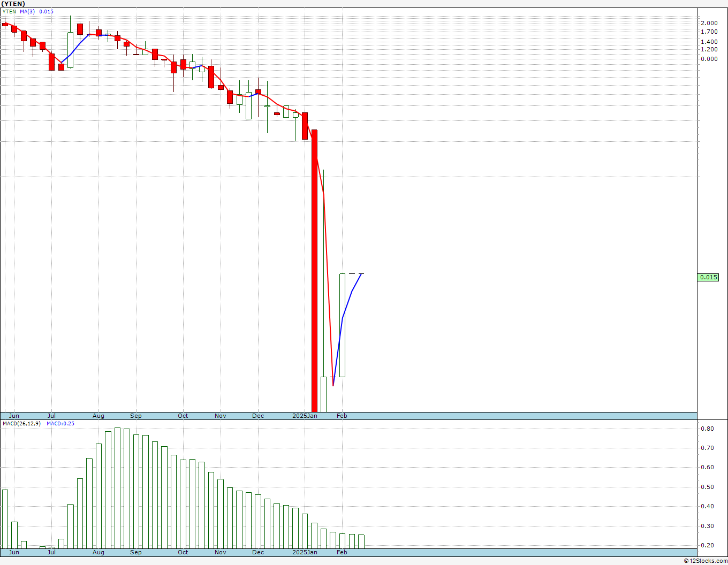Select the 1.400 price axis label

[709, 42]
